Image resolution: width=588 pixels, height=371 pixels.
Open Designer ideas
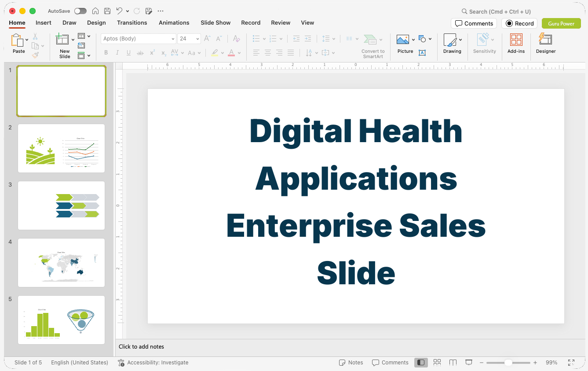[546, 44]
